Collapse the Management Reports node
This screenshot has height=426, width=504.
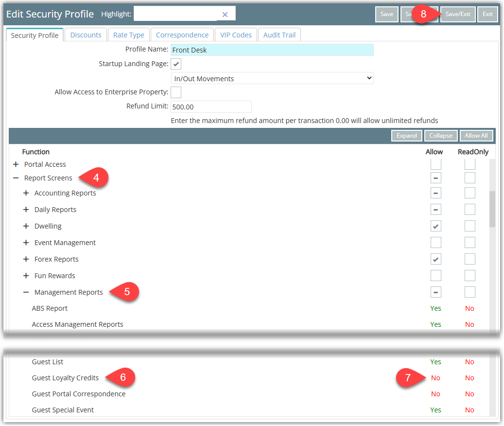click(26, 292)
